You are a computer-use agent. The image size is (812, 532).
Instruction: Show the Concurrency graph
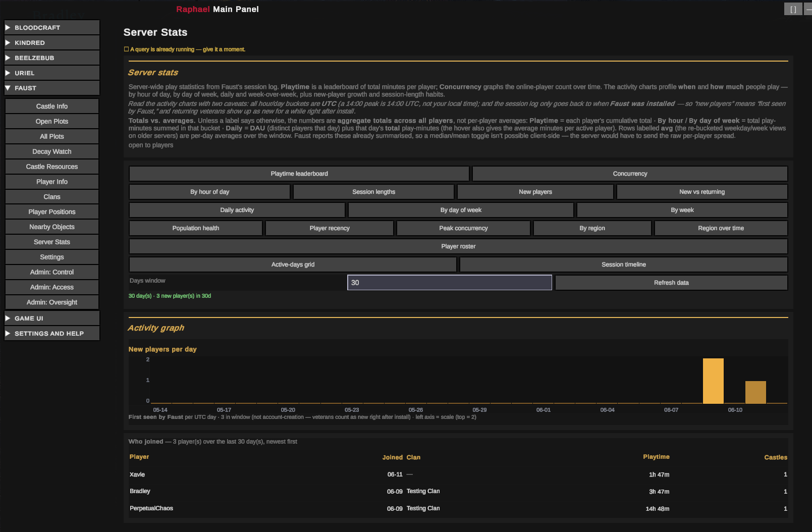(630, 174)
